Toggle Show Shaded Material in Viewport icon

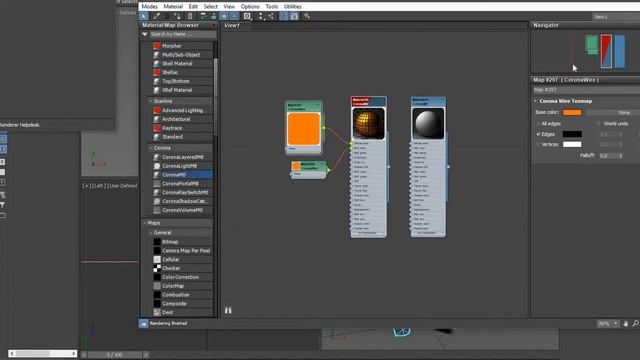click(224, 16)
